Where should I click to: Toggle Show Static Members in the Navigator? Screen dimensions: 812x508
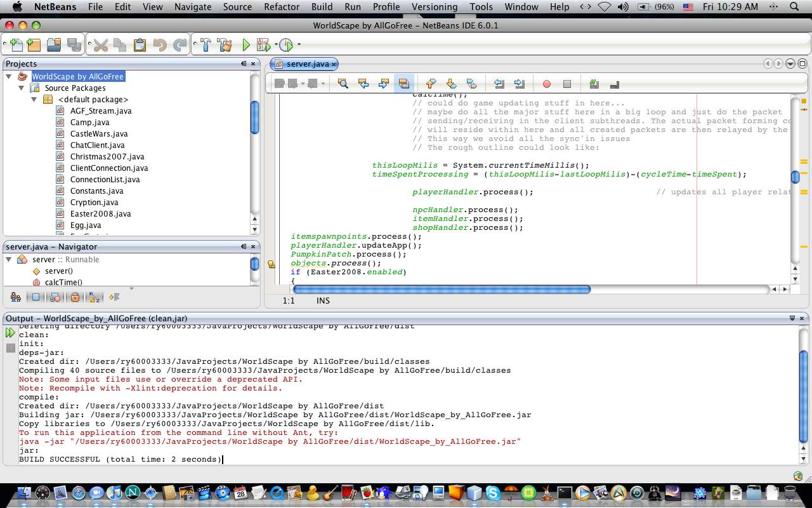point(55,297)
